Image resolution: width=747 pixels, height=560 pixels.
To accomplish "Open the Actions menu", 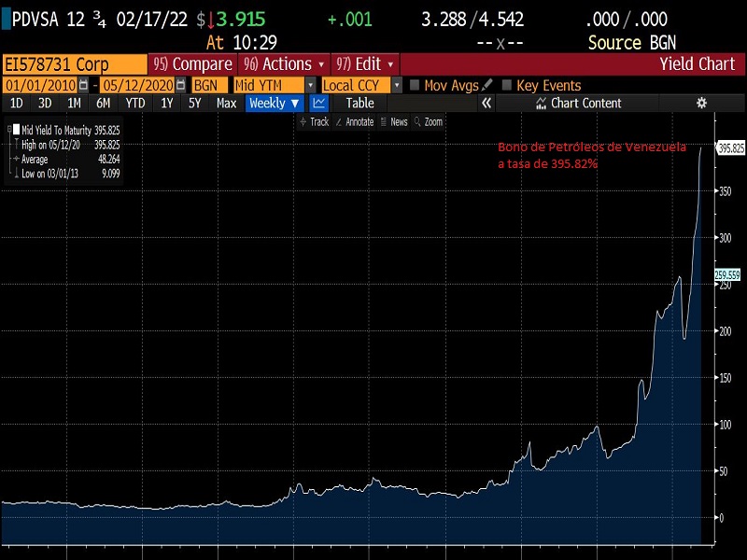I will click(x=284, y=63).
